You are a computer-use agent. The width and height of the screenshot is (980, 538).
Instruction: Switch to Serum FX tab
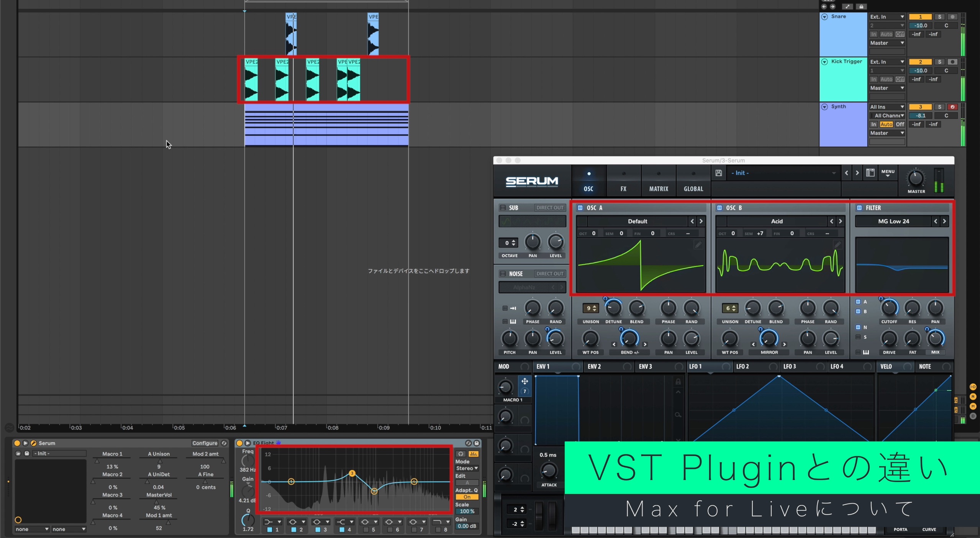pyautogui.click(x=623, y=182)
